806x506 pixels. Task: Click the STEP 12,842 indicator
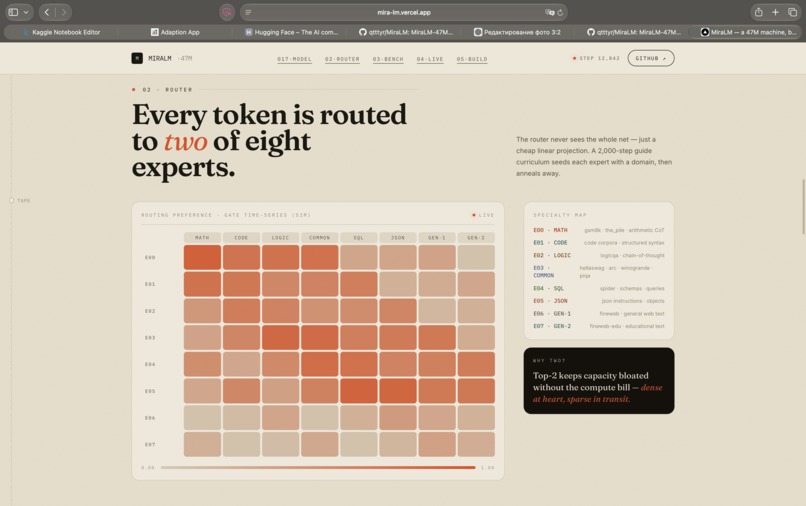(596, 58)
